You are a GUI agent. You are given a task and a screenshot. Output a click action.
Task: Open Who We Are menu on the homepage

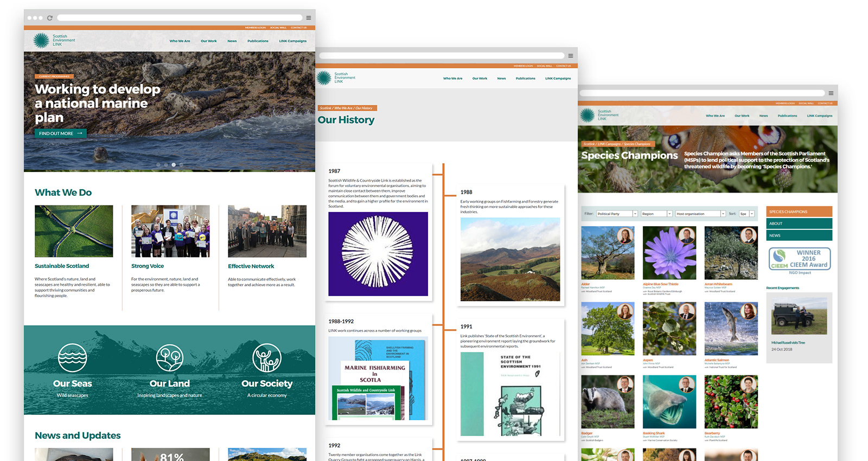click(x=180, y=41)
